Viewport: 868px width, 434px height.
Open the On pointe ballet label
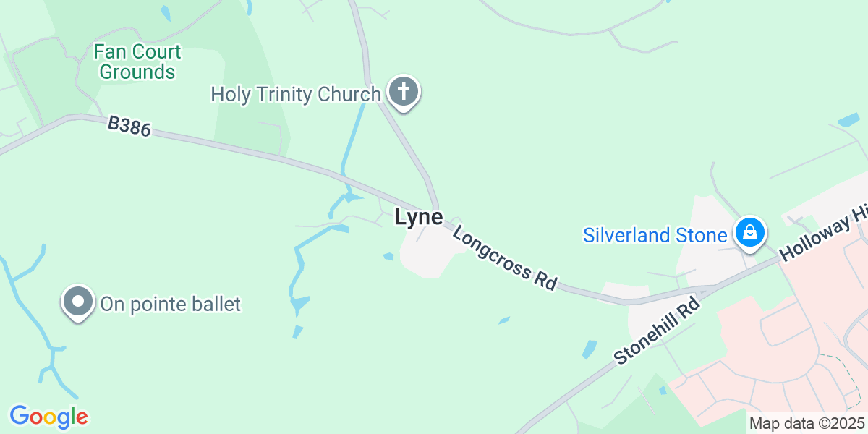[x=170, y=304]
